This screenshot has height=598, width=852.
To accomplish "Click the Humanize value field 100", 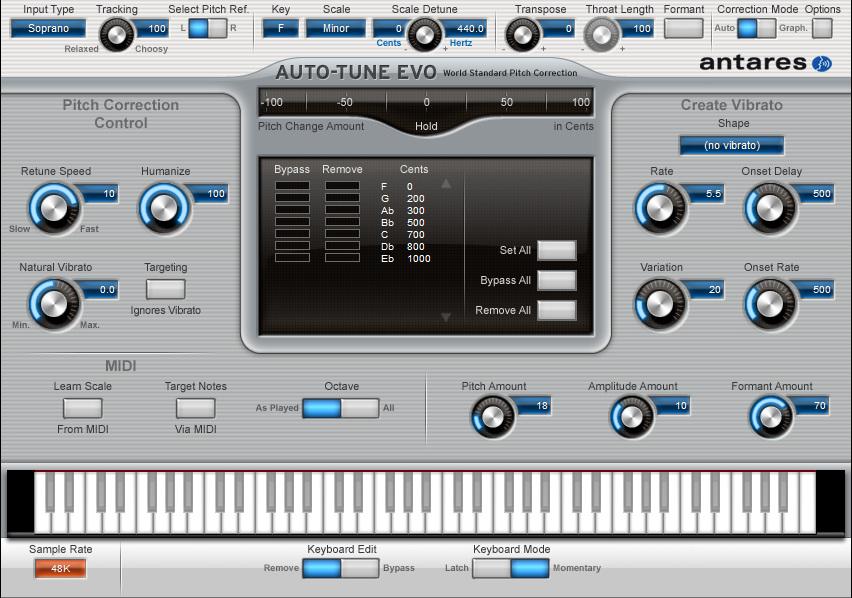I will 210,194.
